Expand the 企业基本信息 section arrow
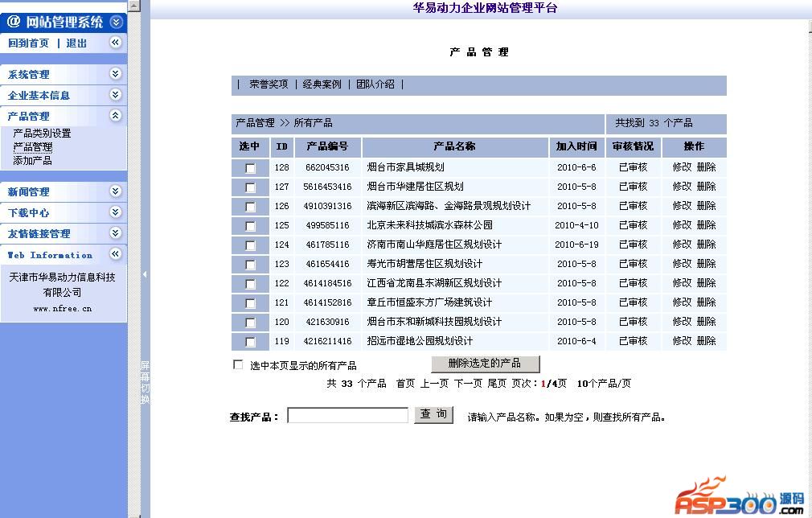Image resolution: width=812 pixels, height=518 pixels. pos(116,95)
